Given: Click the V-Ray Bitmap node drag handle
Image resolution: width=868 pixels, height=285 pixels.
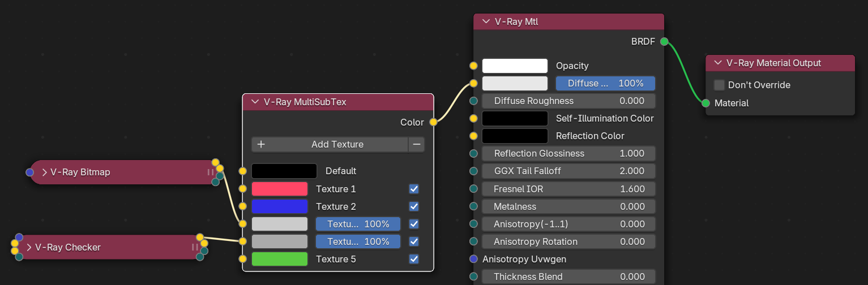Looking at the screenshot, I should [211, 172].
